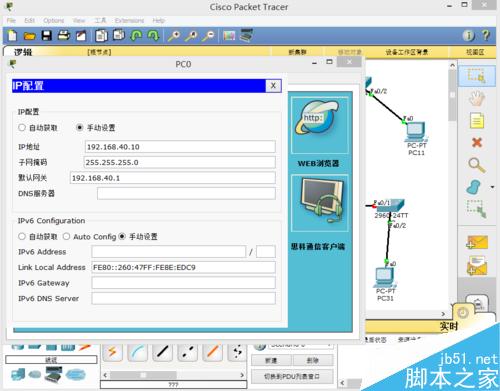The image size is (500, 391).
Task: Click the Redo green arrow icon
Action: pyautogui.click(x=153, y=35)
